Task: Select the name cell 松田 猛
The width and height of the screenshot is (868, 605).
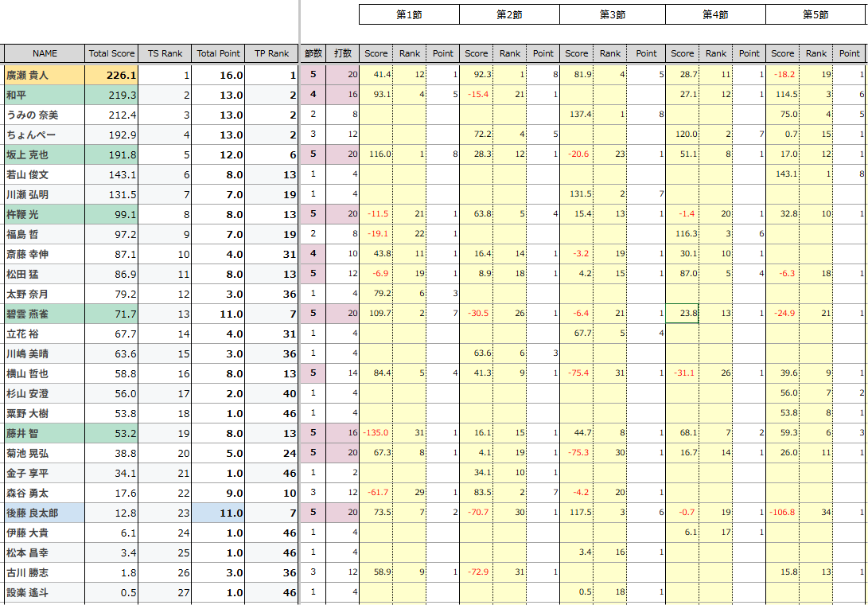Action: tap(45, 275)
